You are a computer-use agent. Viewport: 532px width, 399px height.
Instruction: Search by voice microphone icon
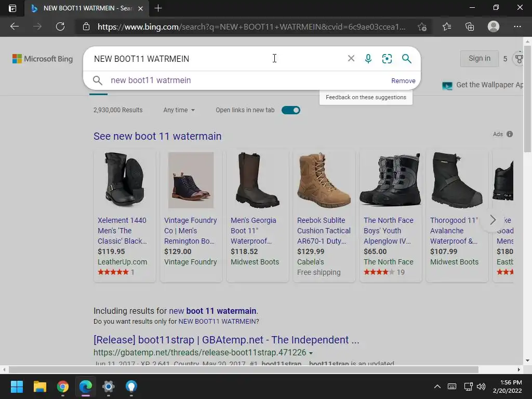[368, 59]
